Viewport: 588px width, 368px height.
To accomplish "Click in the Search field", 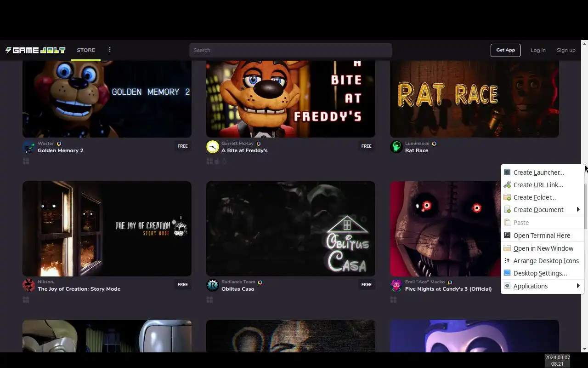I will (x=290, y=50).
